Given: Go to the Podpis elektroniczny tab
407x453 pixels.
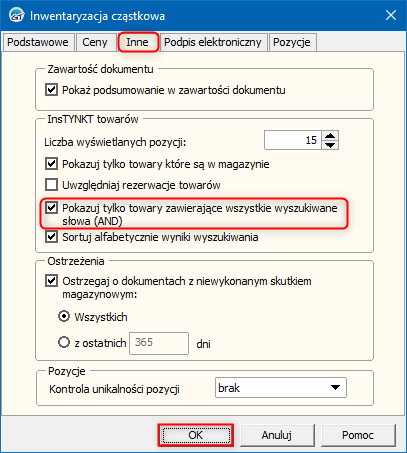Looking at the screenshot, I should (213, 42).
